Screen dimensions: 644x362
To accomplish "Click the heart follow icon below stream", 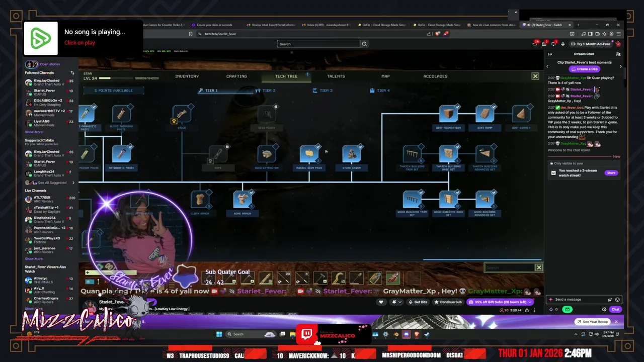I will click(381, 302).
